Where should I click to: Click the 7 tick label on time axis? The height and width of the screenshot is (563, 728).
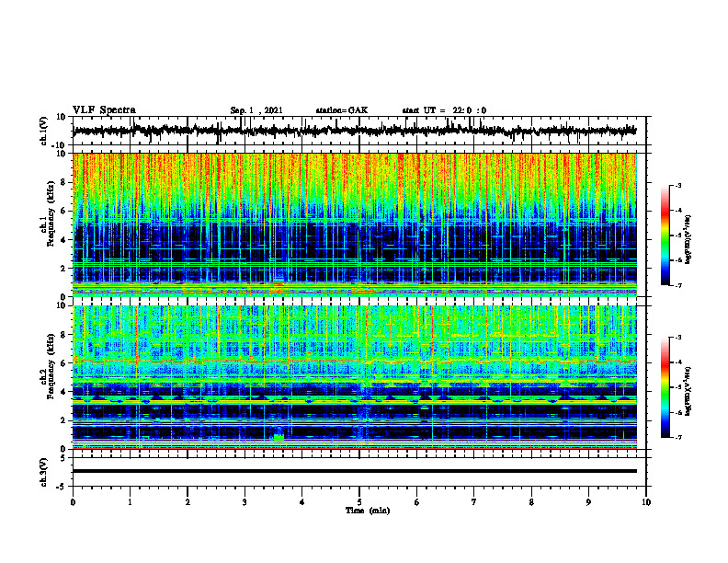(x=474, y=502)
